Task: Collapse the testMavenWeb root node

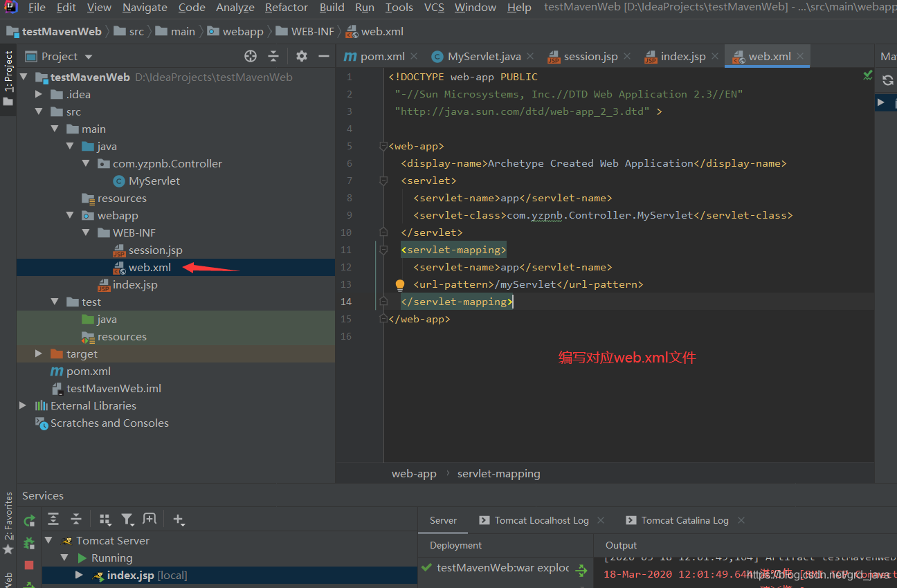Action: pyautogui.click(x=24, y=77)
